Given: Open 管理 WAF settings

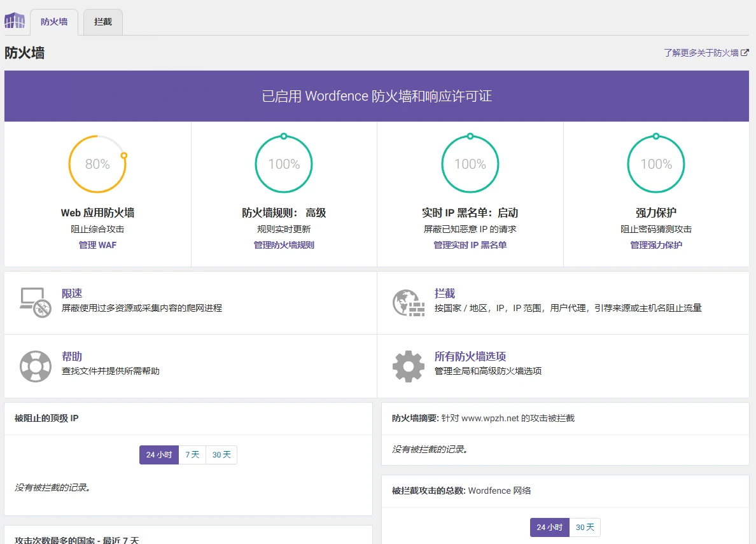Looking at the screenshot, I should coord(97,245).
